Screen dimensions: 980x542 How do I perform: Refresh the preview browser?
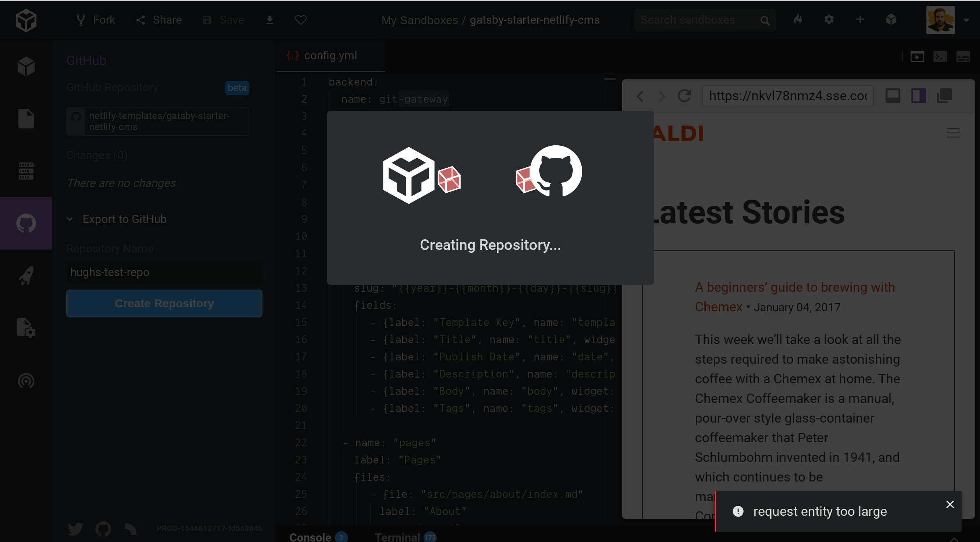click(x=684, y=96)
